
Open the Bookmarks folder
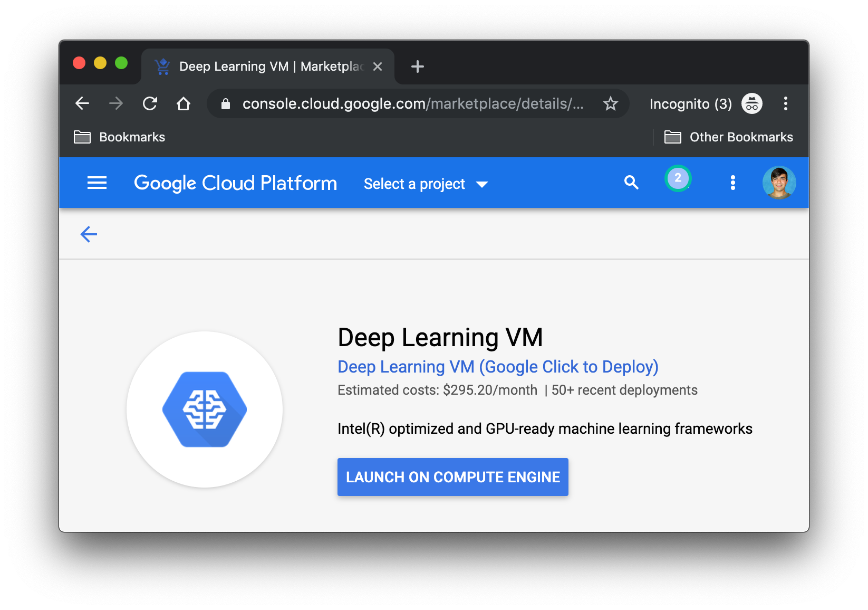(120, 137)
